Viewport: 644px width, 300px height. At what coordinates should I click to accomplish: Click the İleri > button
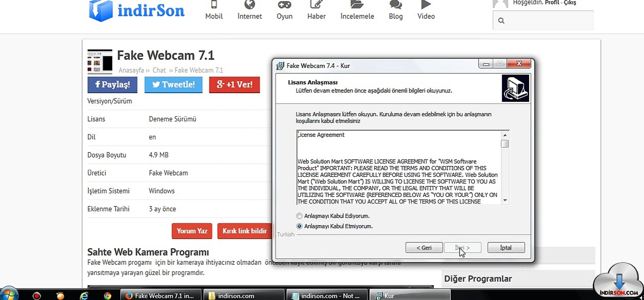pyautogui.click(x=462, y=247)
